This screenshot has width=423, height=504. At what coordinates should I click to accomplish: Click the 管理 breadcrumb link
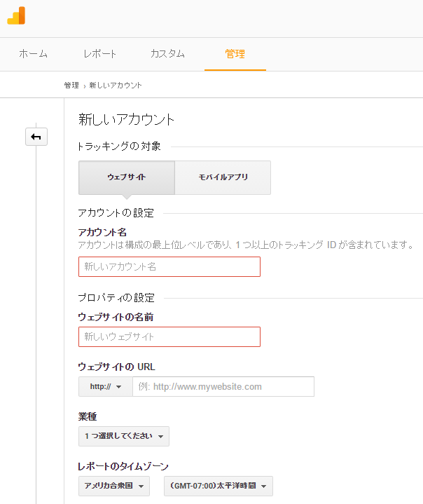(71, 86)
